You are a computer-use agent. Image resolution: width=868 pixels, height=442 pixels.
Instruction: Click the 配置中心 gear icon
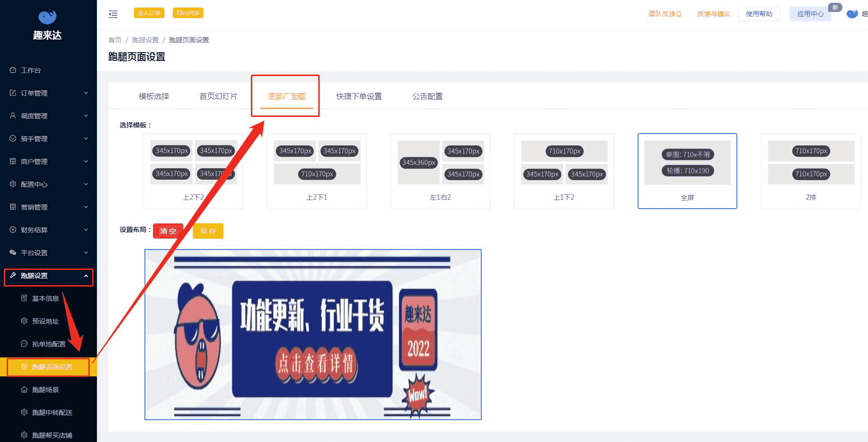point(13,184)
